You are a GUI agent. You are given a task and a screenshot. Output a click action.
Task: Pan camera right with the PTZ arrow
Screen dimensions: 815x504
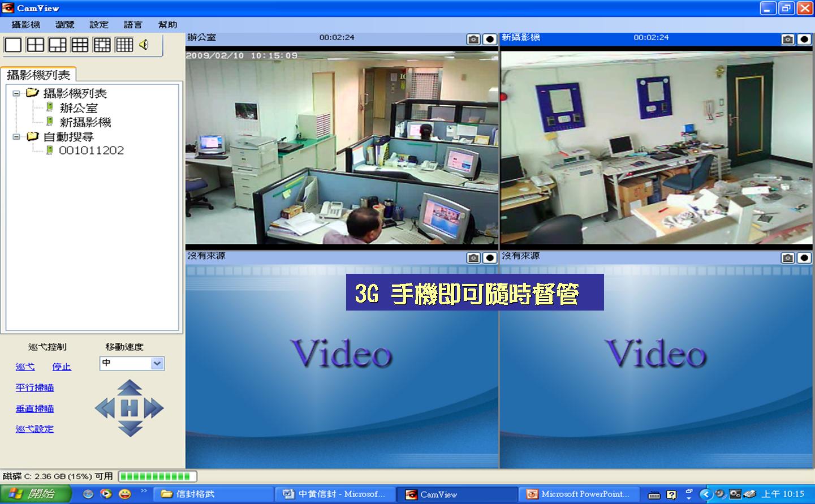(x=154, y=408)
